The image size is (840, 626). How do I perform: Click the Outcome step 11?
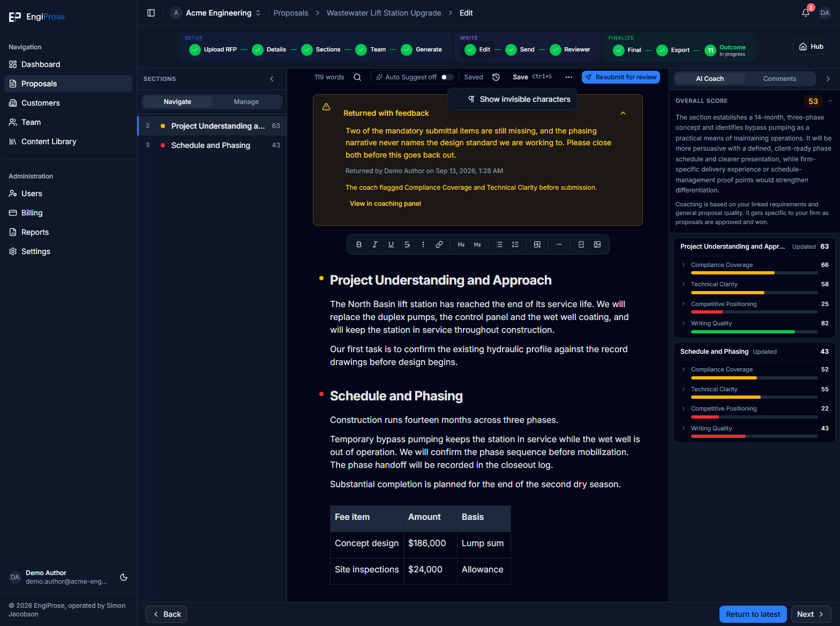(725, 50)
